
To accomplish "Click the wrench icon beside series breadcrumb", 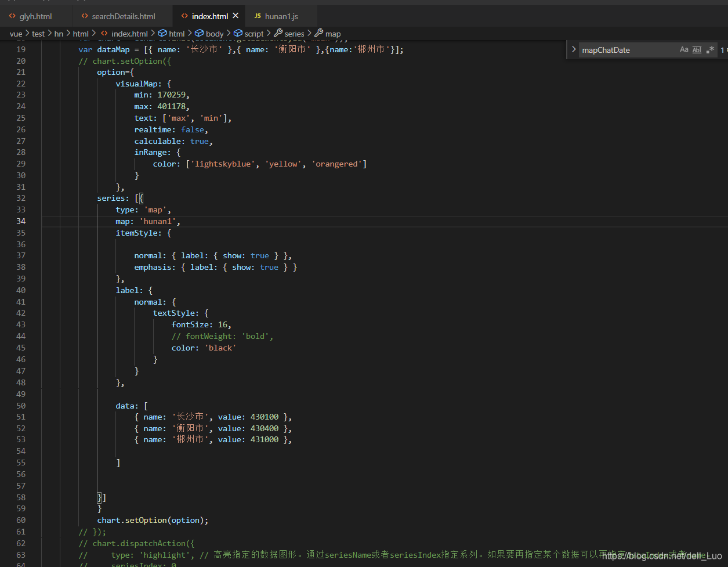I will tap(278, 34).
